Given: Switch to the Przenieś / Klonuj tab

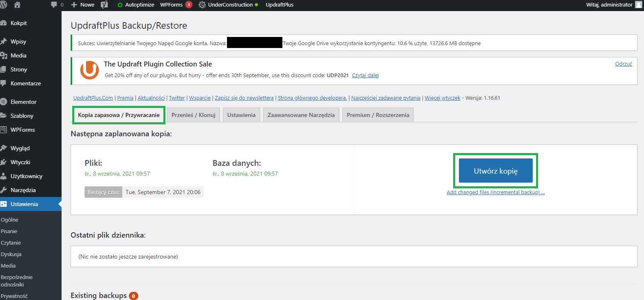Looking at the screenshot, I should pos(193,115).
